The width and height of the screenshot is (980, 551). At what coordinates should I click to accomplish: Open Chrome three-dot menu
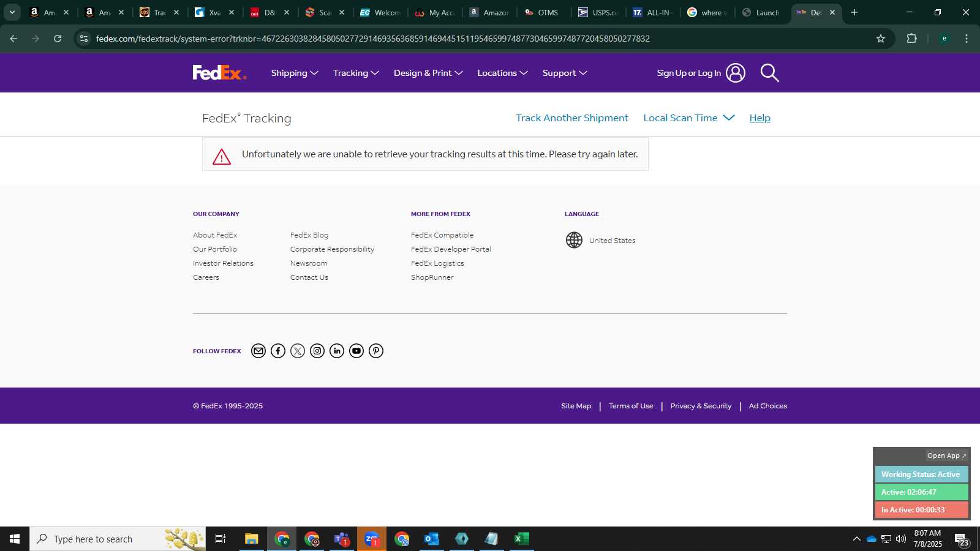point(967,39)
